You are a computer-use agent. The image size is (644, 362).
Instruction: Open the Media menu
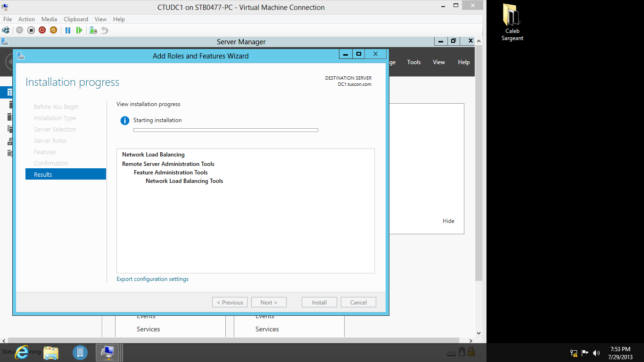(x=49, y=19)
